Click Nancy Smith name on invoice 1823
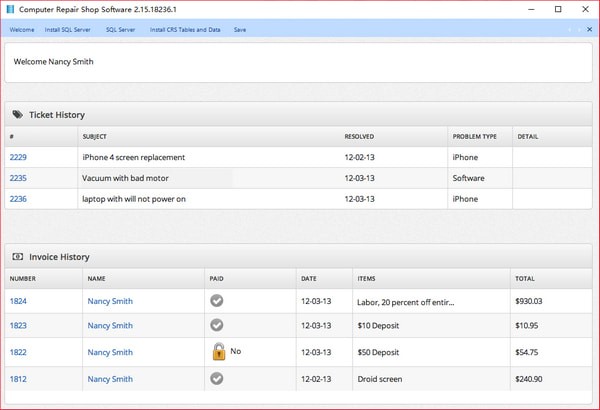600x410 pixels. pyautogui.click(x=110, y=326)
